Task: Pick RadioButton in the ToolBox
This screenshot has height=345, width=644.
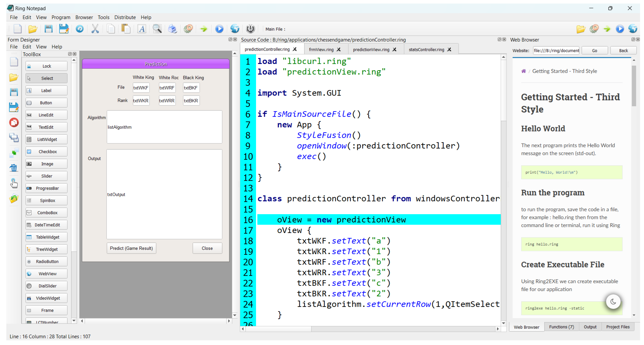Action: pyautogui.click(x=47, y=262)
